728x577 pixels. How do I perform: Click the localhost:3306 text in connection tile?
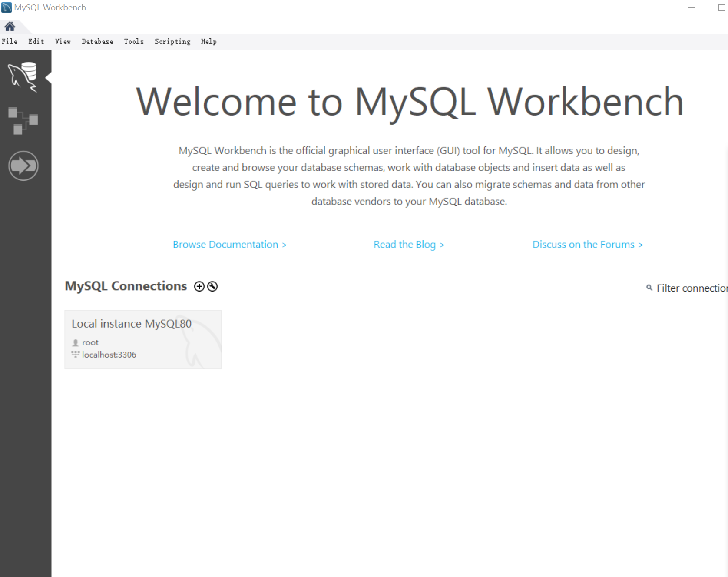109,355
